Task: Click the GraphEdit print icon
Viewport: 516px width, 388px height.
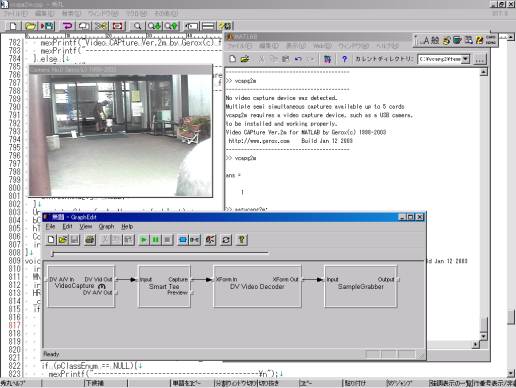Action: pyautogui.click(x=90, y=240)
